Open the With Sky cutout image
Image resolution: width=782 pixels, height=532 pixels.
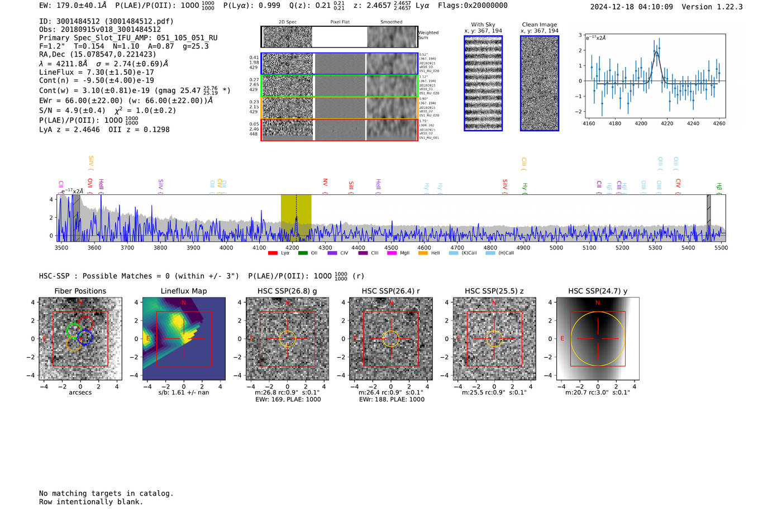(x=483, y=83)
